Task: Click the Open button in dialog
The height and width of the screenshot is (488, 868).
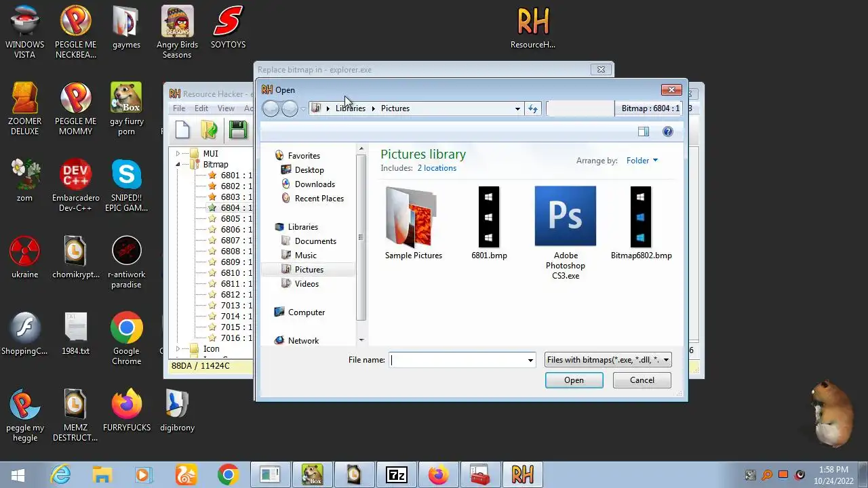Action: [574, 380]
